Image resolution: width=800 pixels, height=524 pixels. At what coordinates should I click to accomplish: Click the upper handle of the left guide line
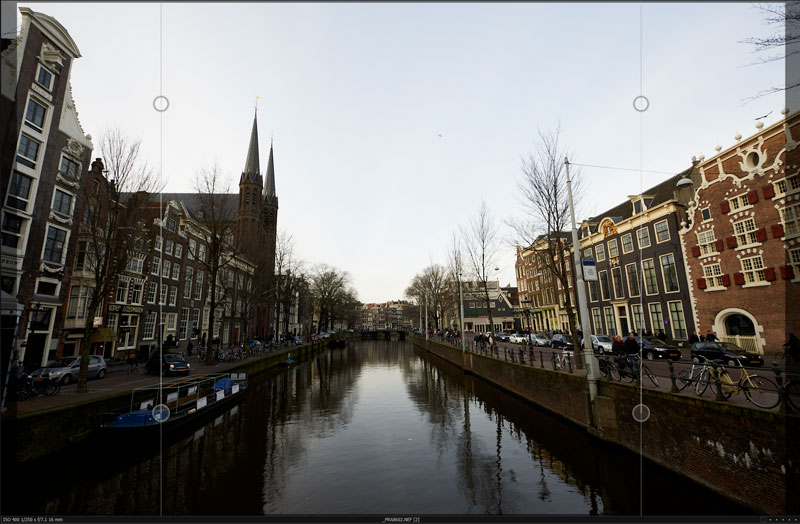coord(161,104)
